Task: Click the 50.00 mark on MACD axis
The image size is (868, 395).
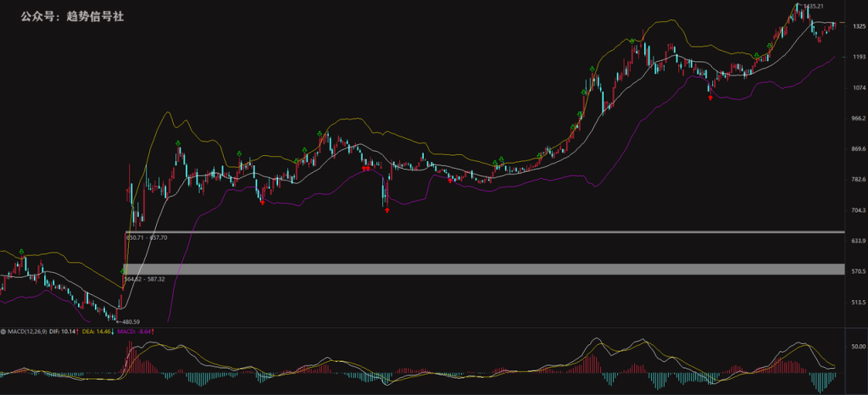Action: 858,347
